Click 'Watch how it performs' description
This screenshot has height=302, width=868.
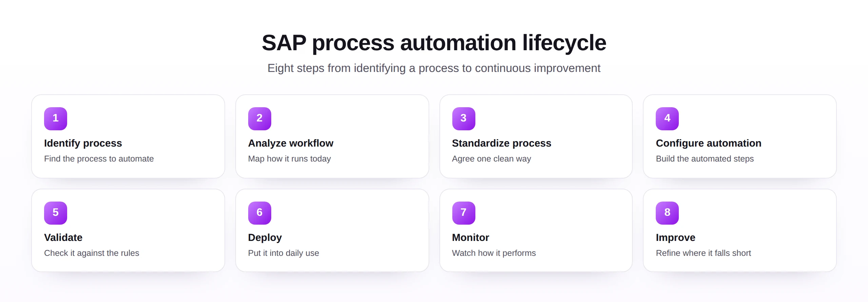tap(494, 253)
